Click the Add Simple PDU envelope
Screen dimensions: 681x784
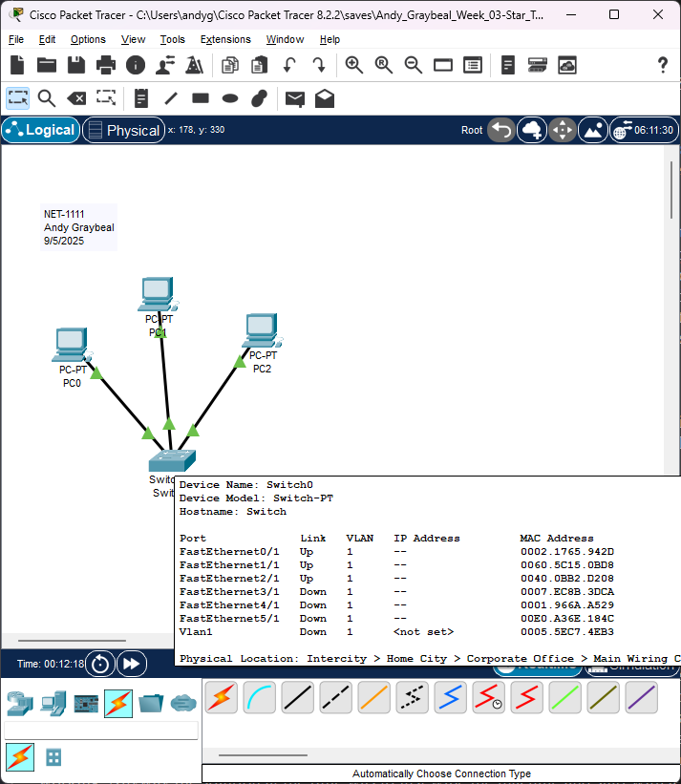tap(295, 98)
